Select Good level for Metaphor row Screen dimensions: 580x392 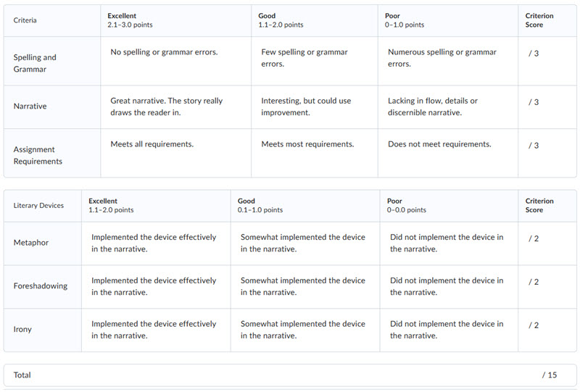[304, 243]
